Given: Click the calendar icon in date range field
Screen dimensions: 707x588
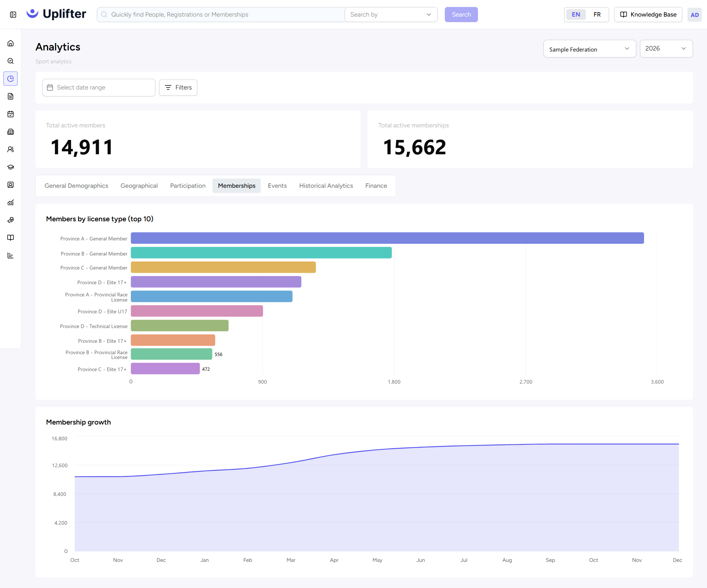Looking at the screenshot, I should tap(50, 88).
